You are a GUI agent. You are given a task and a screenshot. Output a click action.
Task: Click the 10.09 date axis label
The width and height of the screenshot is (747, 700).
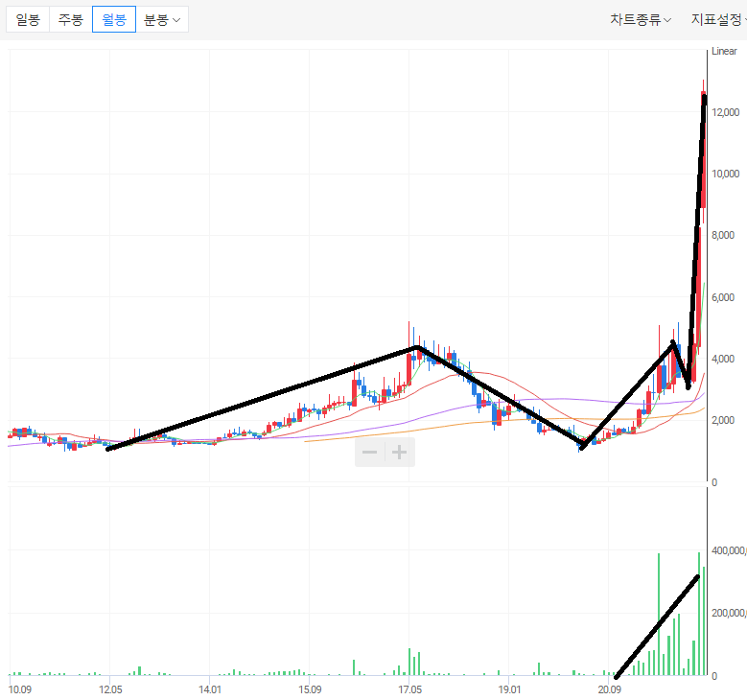pos(20,689)
